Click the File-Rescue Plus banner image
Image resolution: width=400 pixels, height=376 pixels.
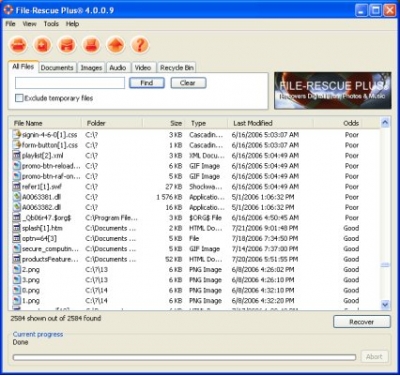[333, 91]
